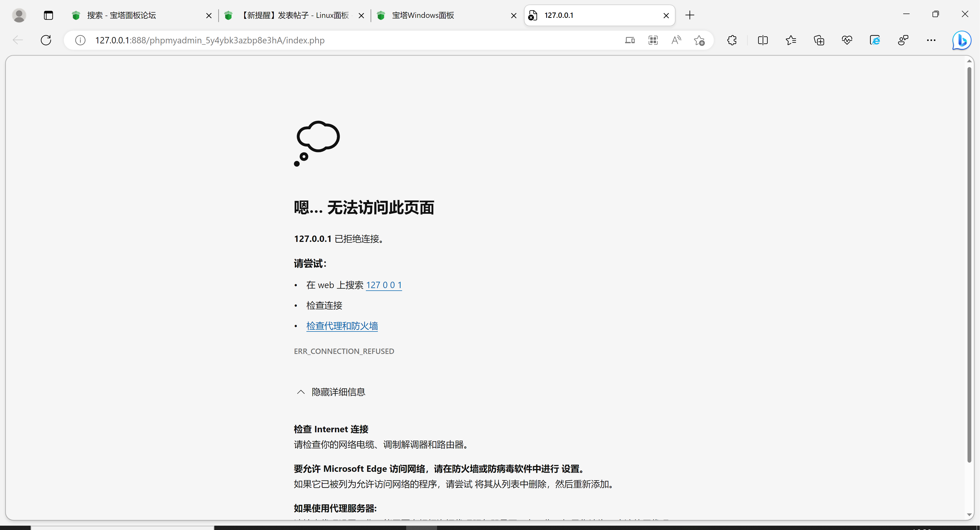Restore down the browser window
Image resolution: width=980 pixels, height=530 pixels.
936,14
